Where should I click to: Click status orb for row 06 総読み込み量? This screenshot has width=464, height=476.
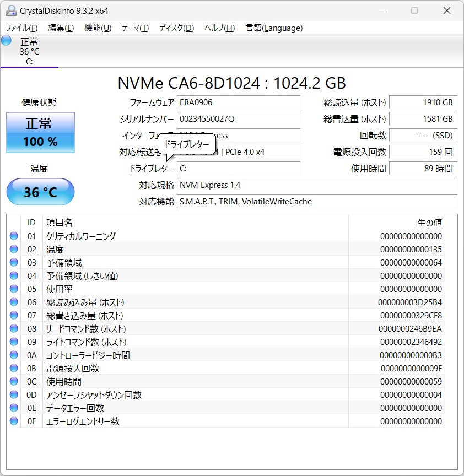(14, 302)
